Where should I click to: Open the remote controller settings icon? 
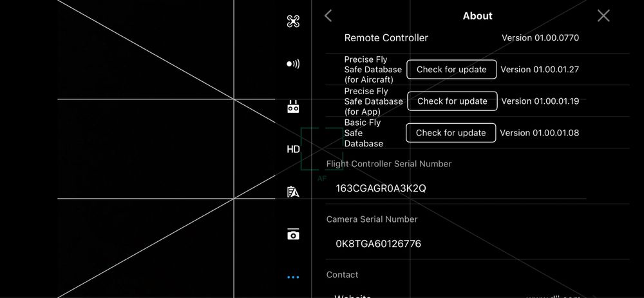293,107
